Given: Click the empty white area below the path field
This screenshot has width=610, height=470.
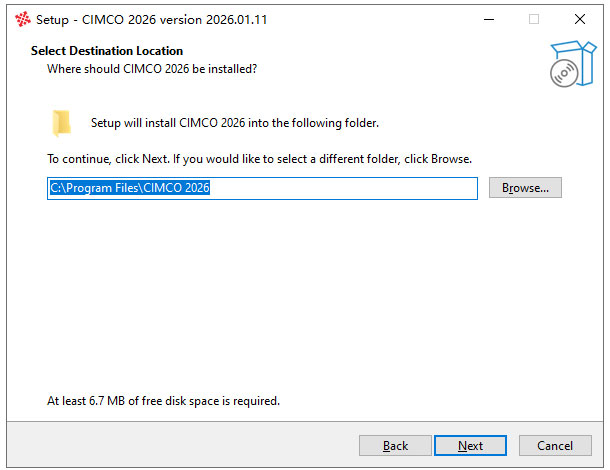Looking at the screenshot, I should pyautogui.click(x=303, y=296).
